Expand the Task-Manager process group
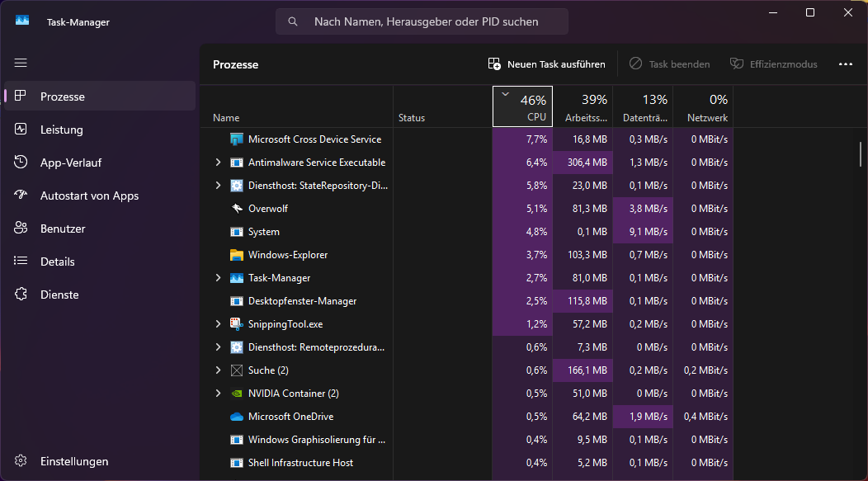 point(218,278)
